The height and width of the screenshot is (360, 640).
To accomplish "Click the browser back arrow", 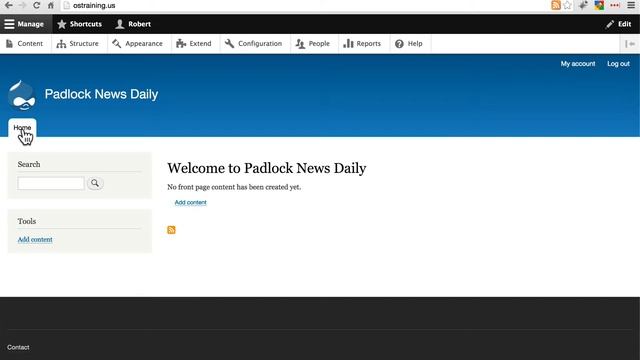I will coord(9,5).
